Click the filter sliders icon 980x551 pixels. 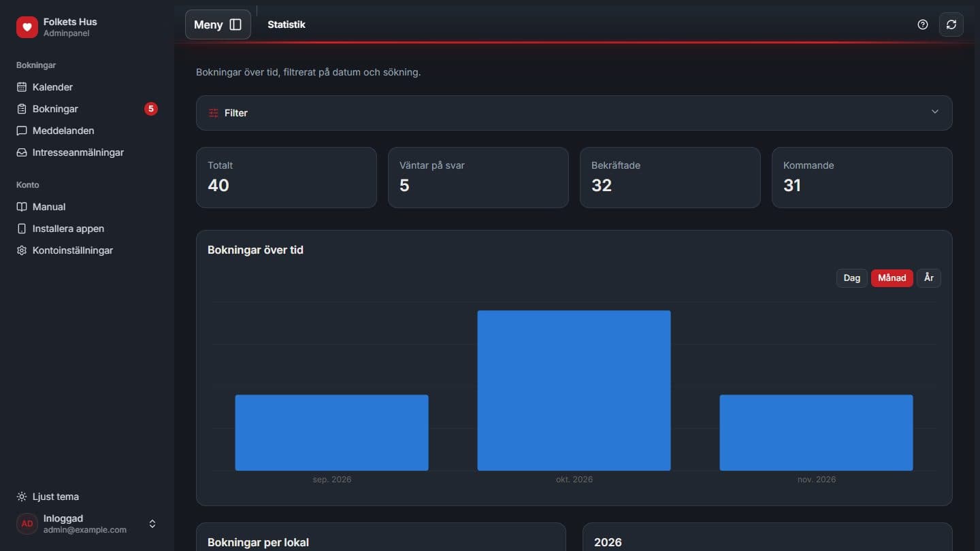click(x=214, y=113)
